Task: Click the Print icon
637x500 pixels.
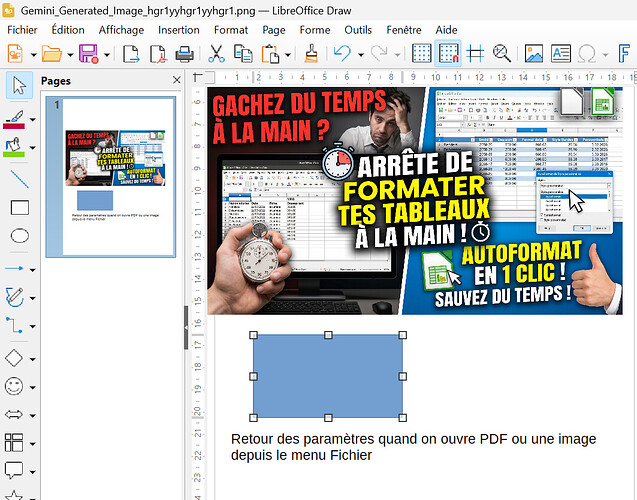Action: click(184, 54)
